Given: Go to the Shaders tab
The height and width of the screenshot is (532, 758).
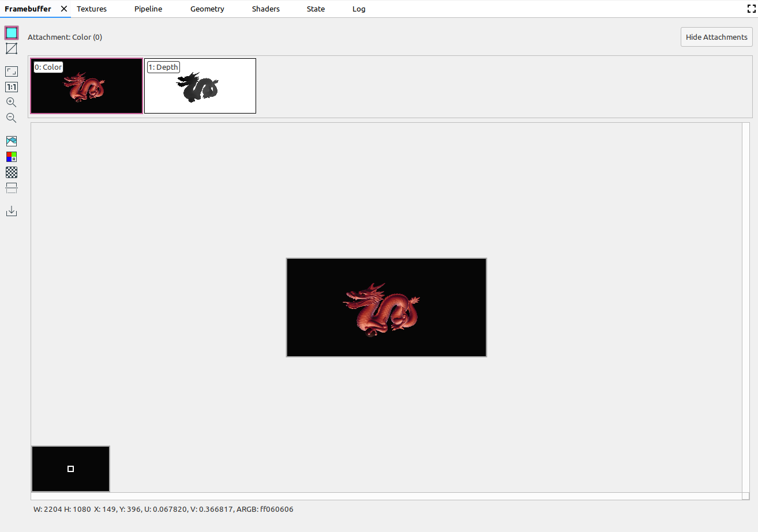Looking at the screenshot, I should [266, 9].
